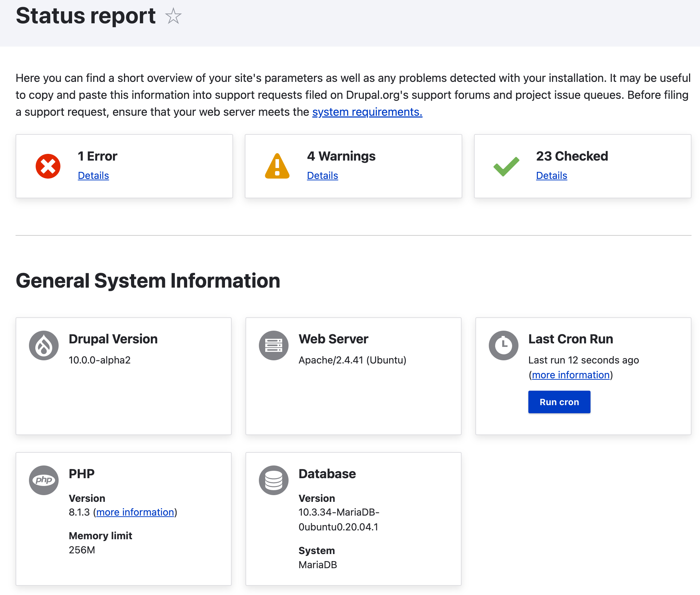This screenshot has height=595, width=700.
Task: Click the green checkmark icon
Action: point(506,166)
